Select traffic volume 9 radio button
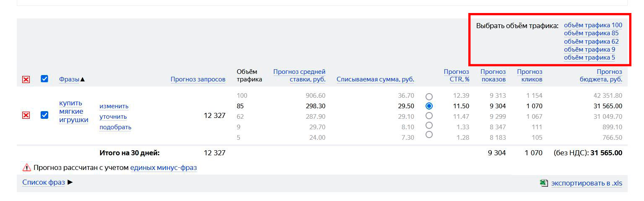The width and height of the screenshot is (644, 201). tap(429, 125)
